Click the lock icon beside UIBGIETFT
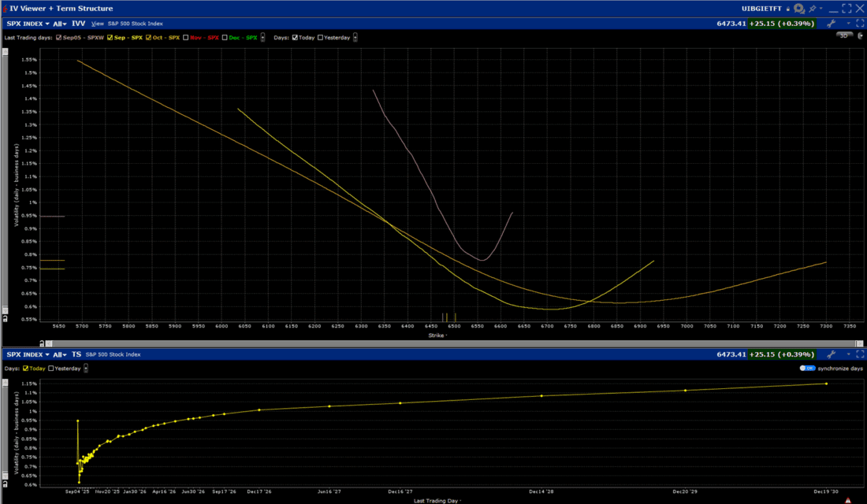 pos(788,9)
